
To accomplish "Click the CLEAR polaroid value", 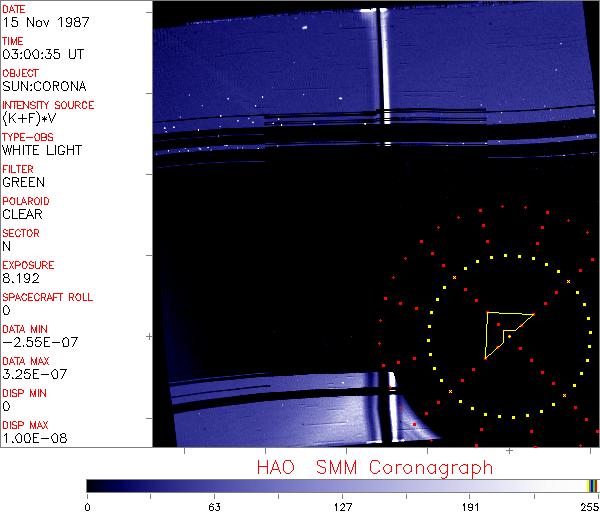I will click(x=23, y=214).
